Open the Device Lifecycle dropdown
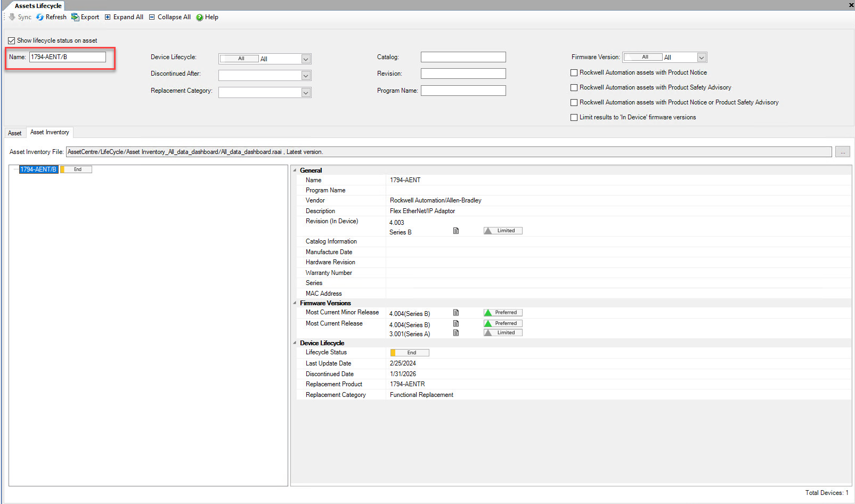This screenshot has height=504, width=855. pos(306,59)
